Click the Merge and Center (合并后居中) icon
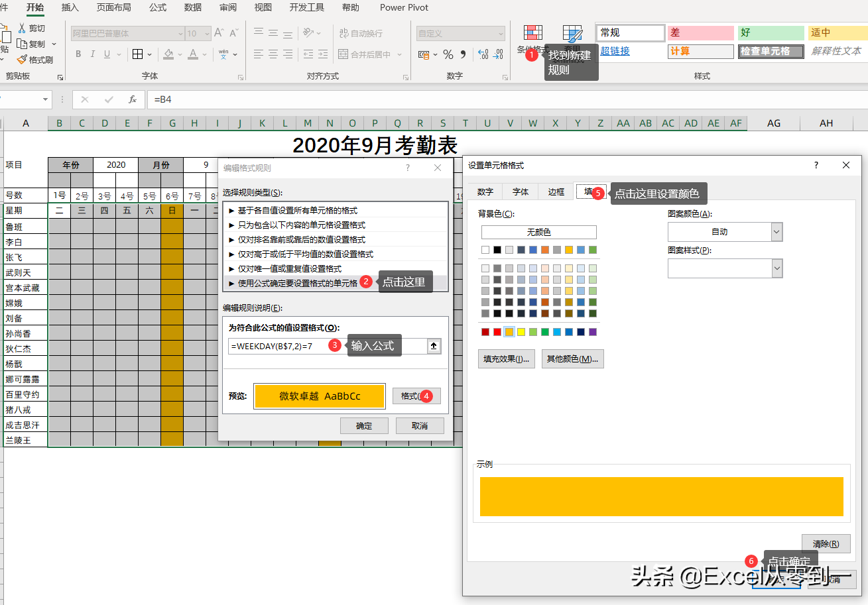The width and height of the screenshot is (868, 605). (x=343, y=54)
